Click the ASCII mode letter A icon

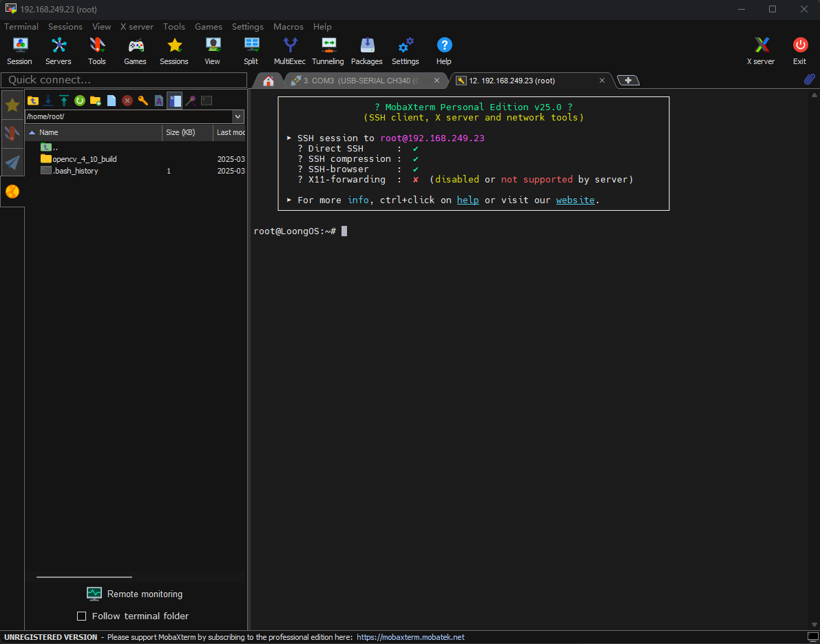(159, 101)
